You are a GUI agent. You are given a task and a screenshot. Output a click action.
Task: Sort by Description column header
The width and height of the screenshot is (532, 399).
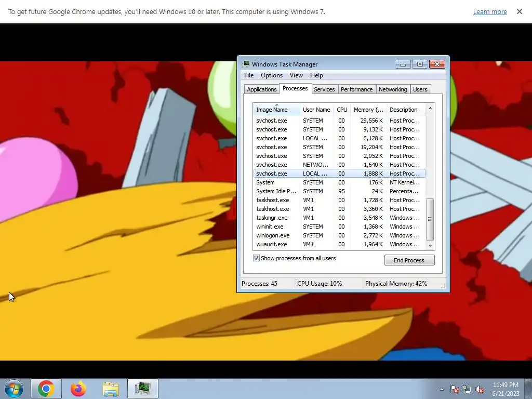pos(406,110)
